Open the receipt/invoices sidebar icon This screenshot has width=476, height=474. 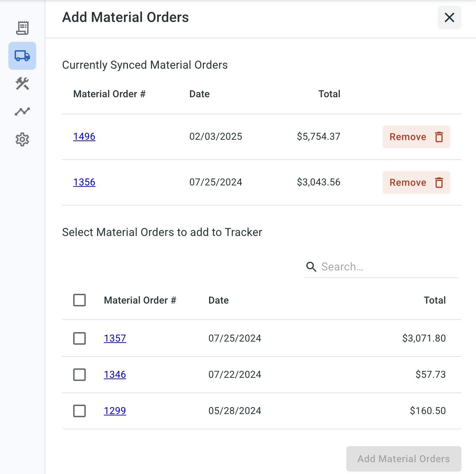[x=22, y=28]
